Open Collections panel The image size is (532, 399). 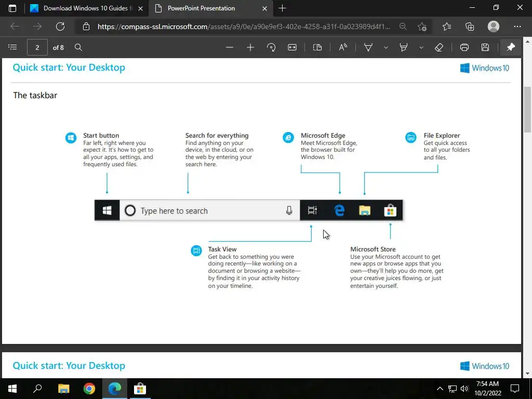[470, 26]
